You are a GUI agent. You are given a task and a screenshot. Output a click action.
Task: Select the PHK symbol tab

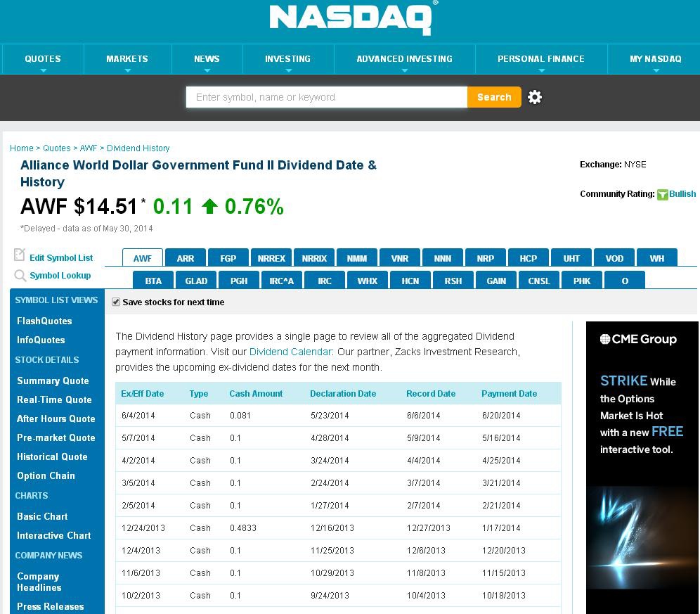[582, 281]
